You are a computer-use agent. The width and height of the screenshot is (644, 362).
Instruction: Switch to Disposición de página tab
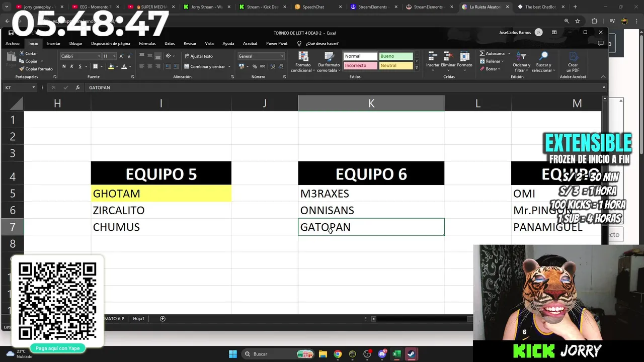111,44
